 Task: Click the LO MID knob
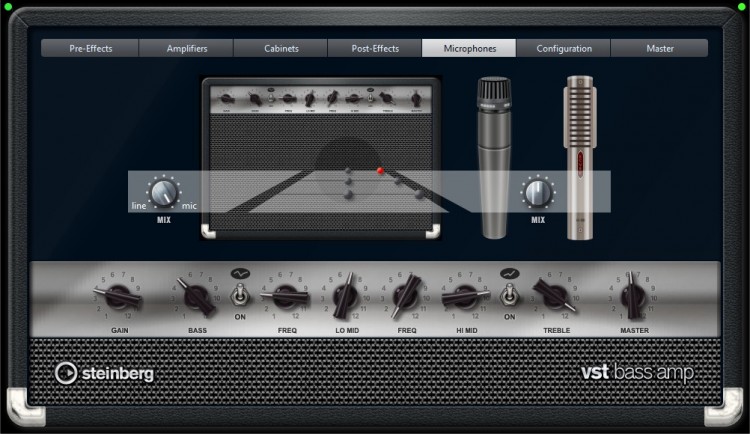(345, 297)
